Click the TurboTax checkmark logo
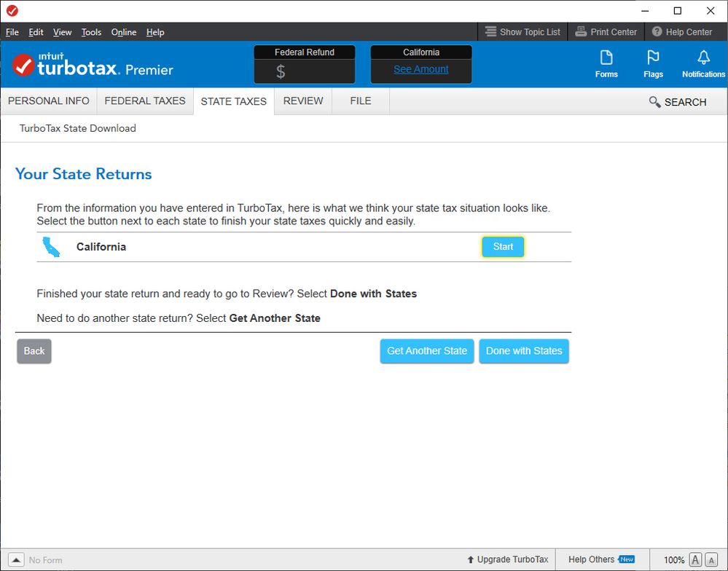Image resolution: width=728 pixels, height=571 pixels. pyautogui.click(x=23, y=65)
